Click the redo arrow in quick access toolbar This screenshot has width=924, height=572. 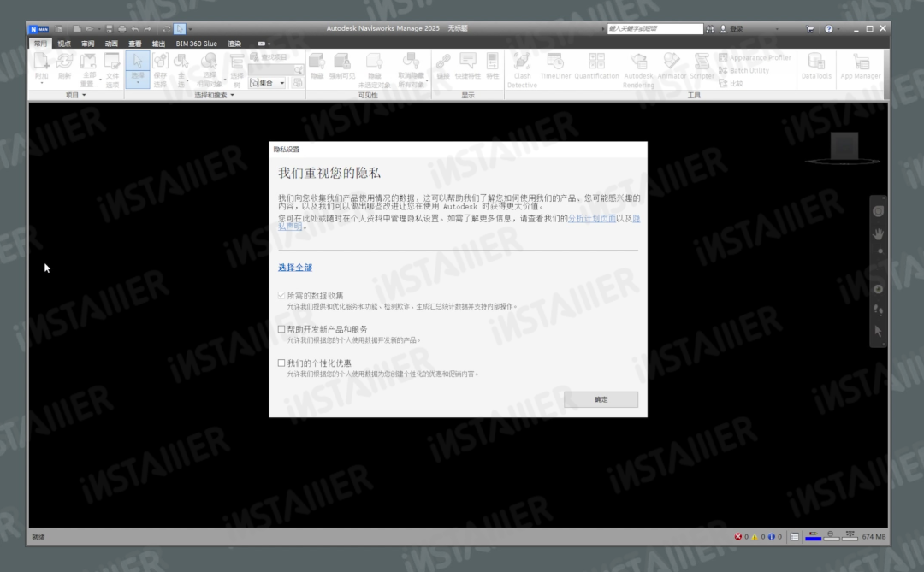pyautogui.click(x=148, y=28)
